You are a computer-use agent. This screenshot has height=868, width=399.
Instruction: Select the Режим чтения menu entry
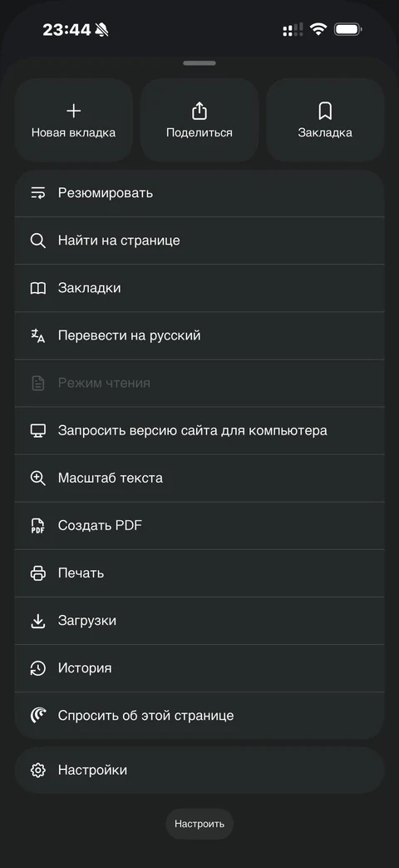(199, 383)
